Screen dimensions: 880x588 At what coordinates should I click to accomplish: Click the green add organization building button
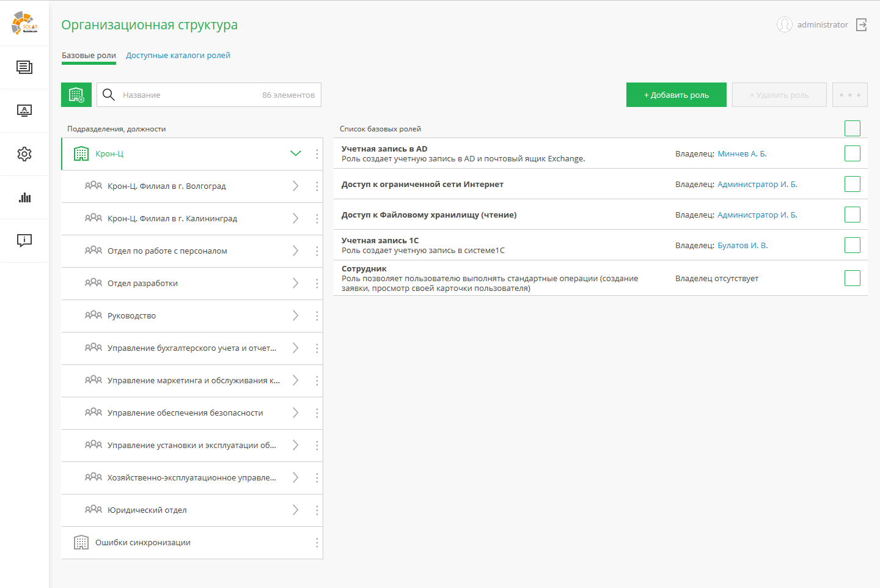click(x=76, y=95)
